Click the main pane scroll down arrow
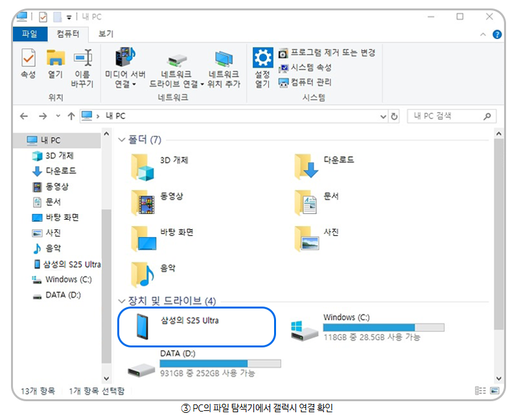The image size is (519, 420). 499,378
